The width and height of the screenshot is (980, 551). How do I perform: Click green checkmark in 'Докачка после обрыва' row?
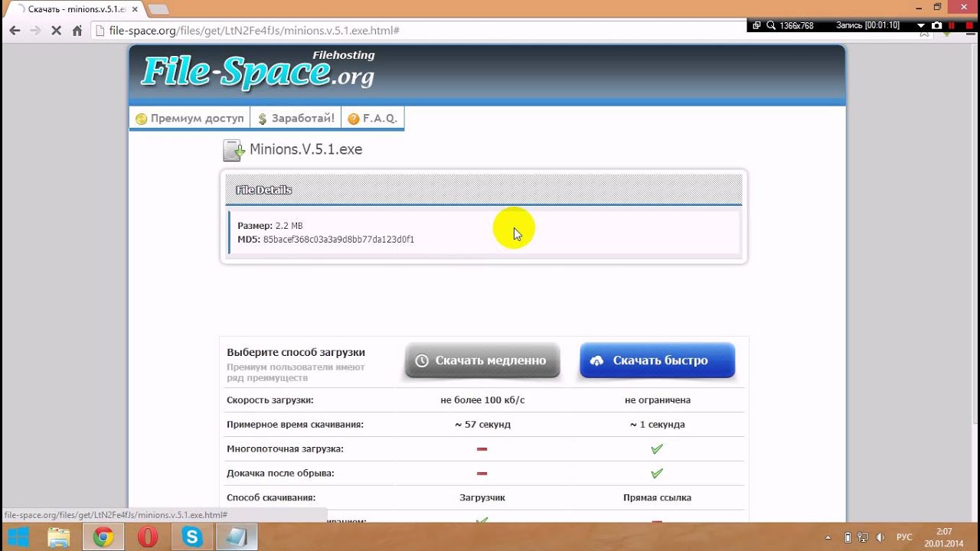pyautogui.click(x=657, y=474)
